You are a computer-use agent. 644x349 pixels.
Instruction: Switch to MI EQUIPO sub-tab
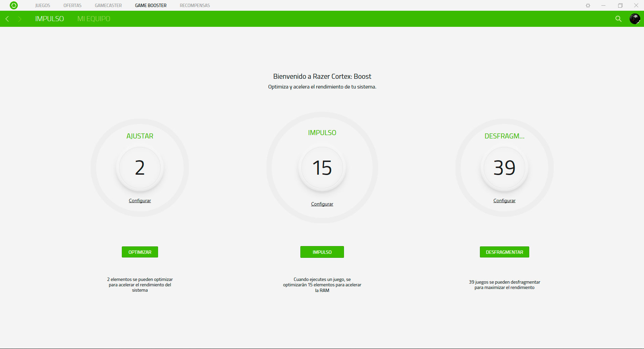(x=94, y=19)
